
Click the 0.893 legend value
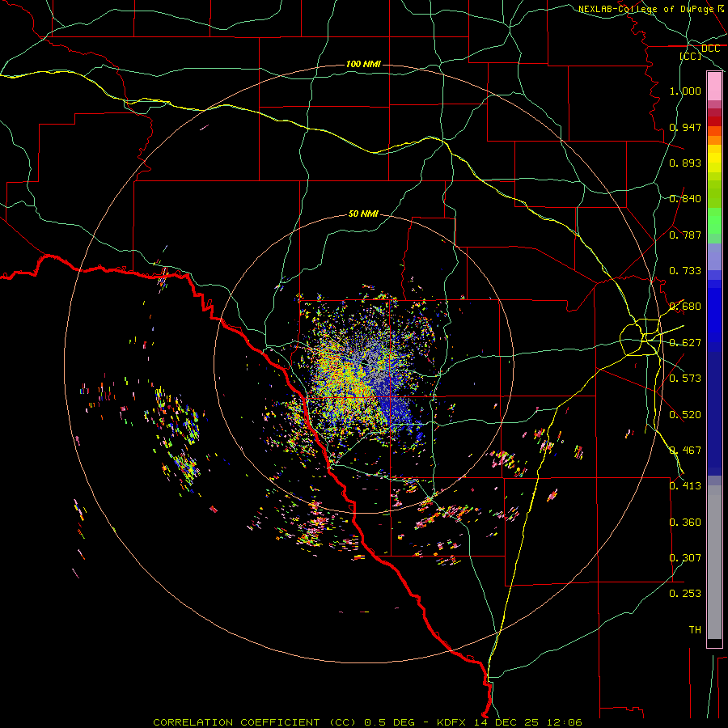(x=685, y=163)
